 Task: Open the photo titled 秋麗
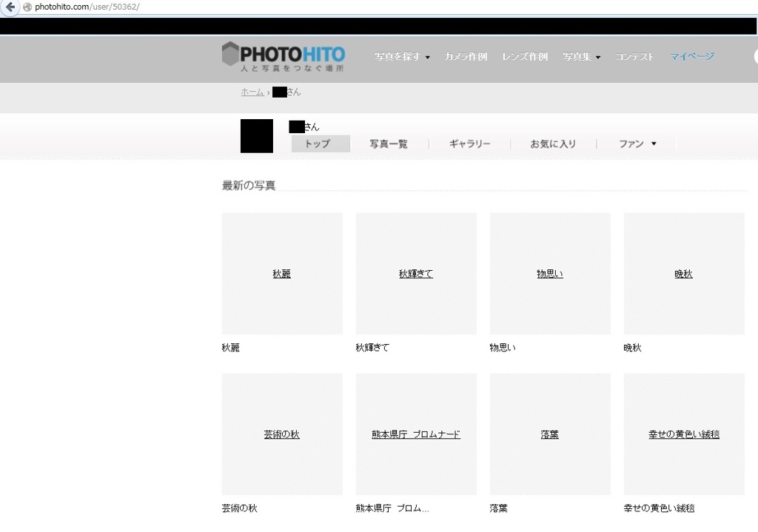coord(281,273)
